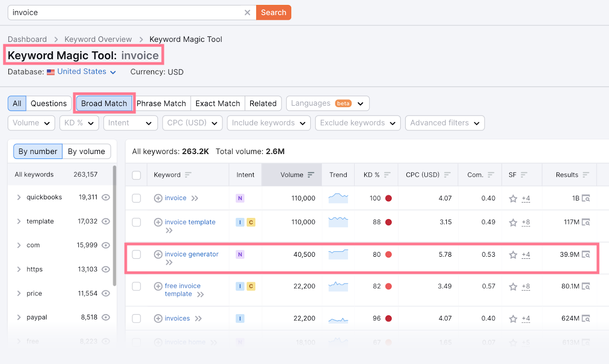Tick the select-all keywords checkbox
Screen dimensions: 609x364
click(136, 175)
